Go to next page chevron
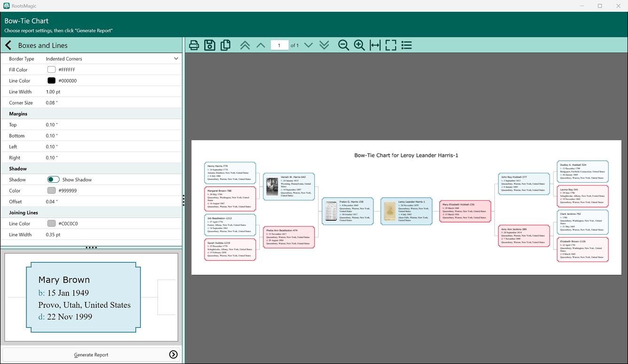Viewport: 628px width, 364px height. [308, 45]
